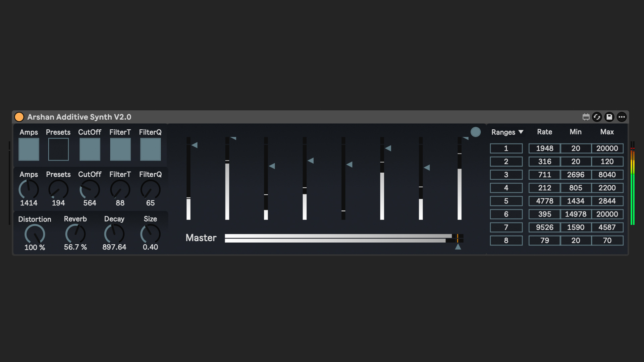The width and height of the screenshot is (644, 362).
Task: Click the triangle marker below Master slider
Action: click(458, 247)
